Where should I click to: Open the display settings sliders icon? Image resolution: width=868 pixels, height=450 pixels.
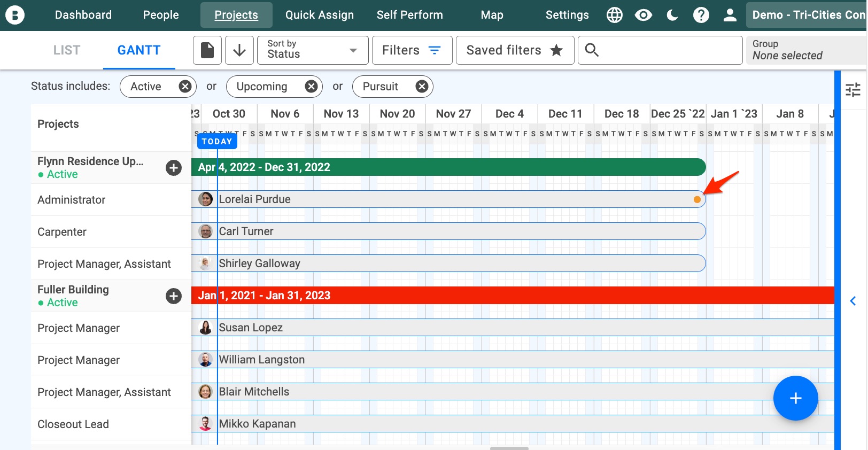[853, 90]
